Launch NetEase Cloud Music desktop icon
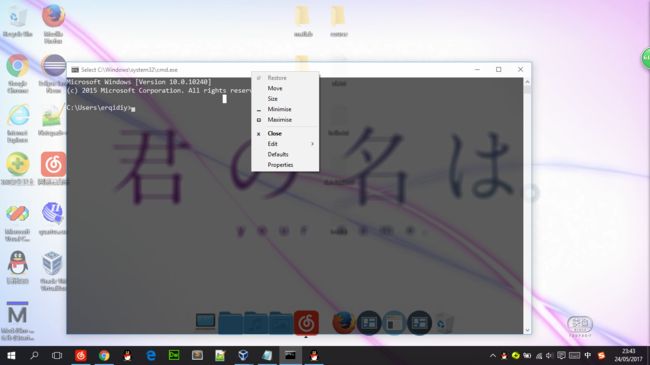650x365 pixels. (x=53, y=168)
